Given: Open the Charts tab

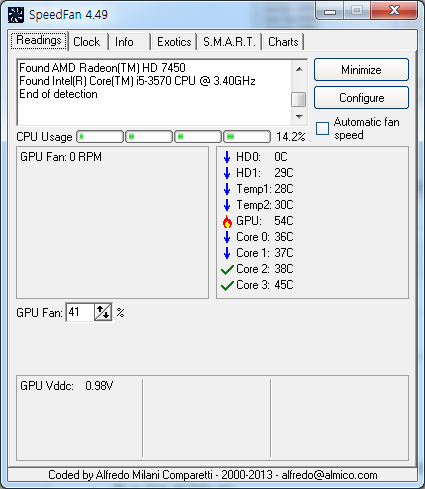Looking at the screenshot, I should (x=283, y=42).
